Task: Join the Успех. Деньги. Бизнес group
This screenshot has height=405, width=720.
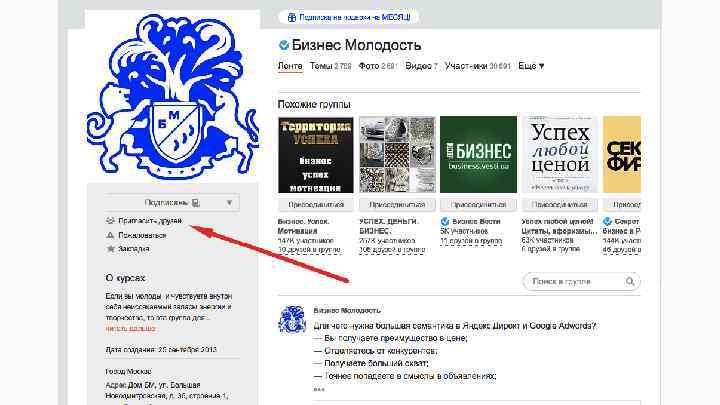Action: [397, 205]
